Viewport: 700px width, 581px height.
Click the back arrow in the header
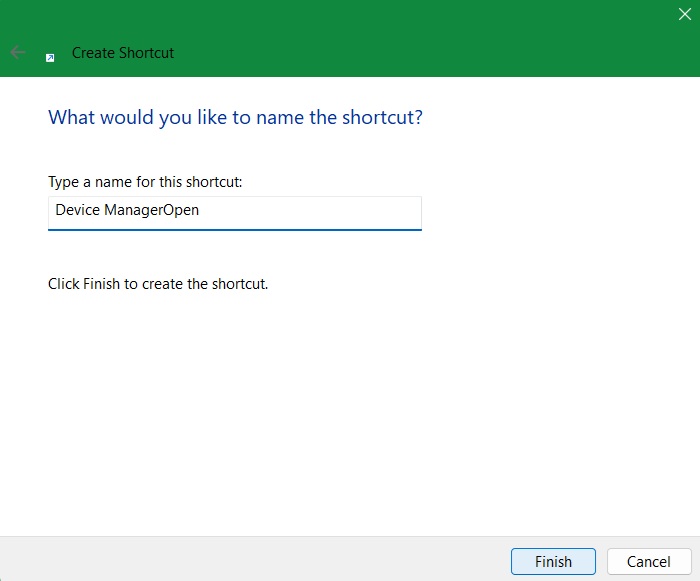coord(18,52)
